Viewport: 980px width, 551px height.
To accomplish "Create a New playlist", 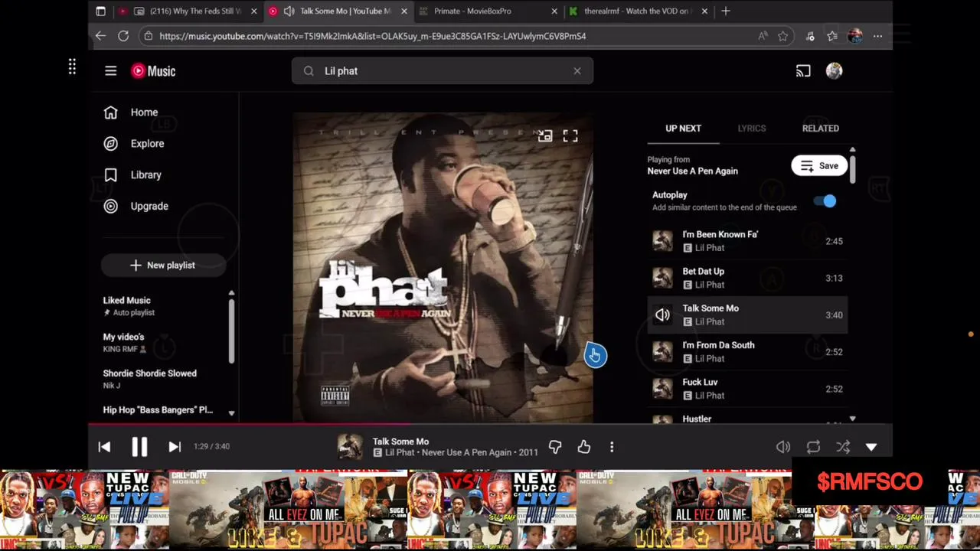I will point(163,266).
